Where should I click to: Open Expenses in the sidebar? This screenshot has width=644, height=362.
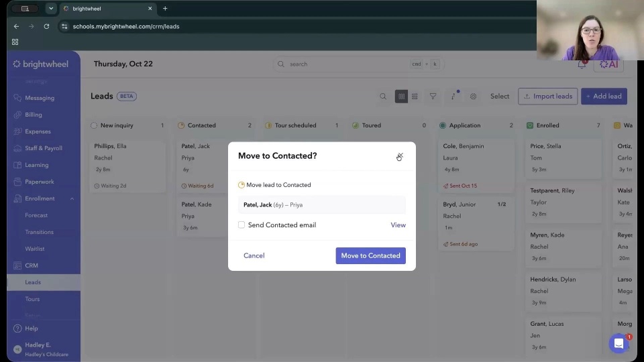(x=38, y=131)
